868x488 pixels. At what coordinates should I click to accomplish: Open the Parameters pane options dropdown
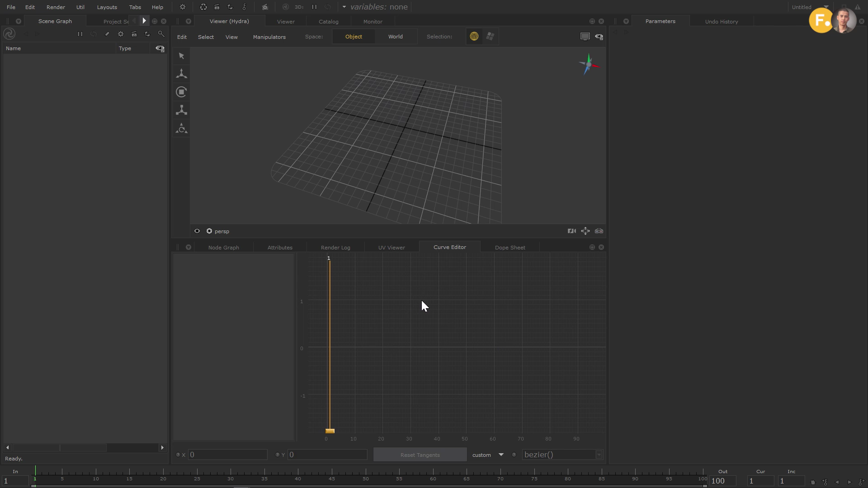click(x=626, y=21)
